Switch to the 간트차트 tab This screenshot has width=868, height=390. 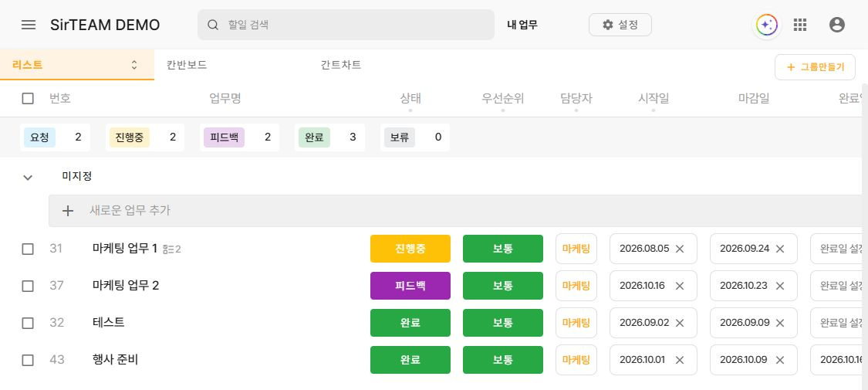341,65
